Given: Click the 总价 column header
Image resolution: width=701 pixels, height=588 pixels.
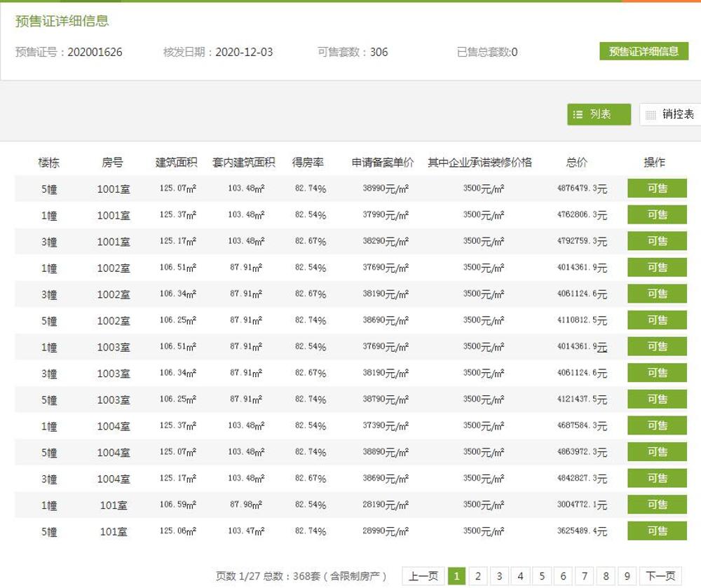Looking at the screenshot, I should click(x=577, y=162).
